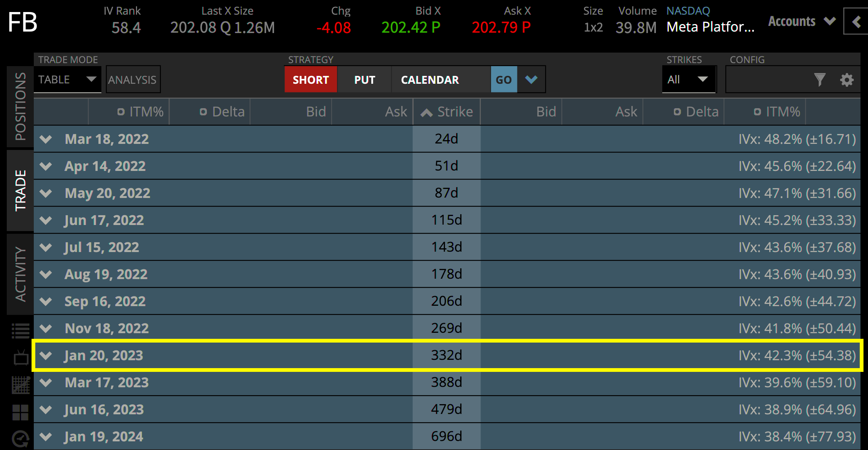Toggle the right Delta column indicator
The image size is (868, 450).
[678, 111]
